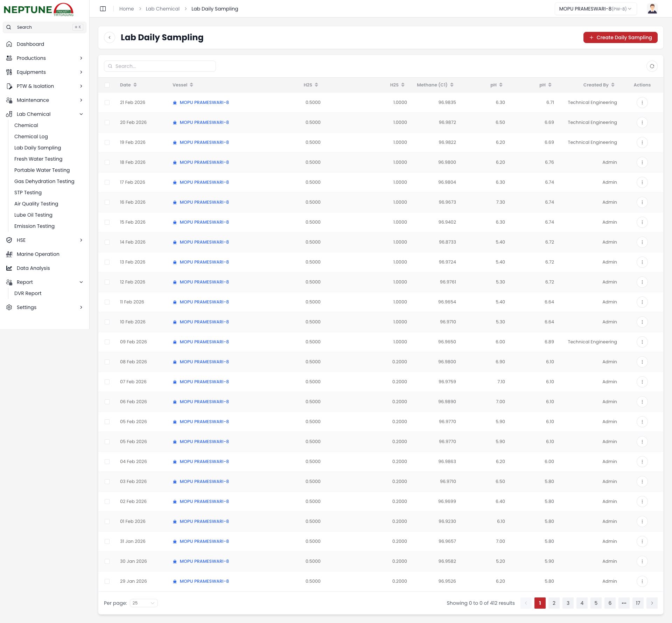Go to next page arrow
The height and width of the screenshot is (623, 672).
coord(652,603)
